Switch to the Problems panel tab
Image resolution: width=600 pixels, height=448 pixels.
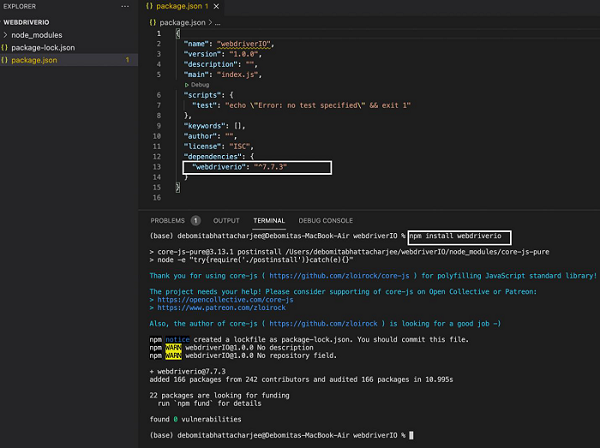coord(167,220)
